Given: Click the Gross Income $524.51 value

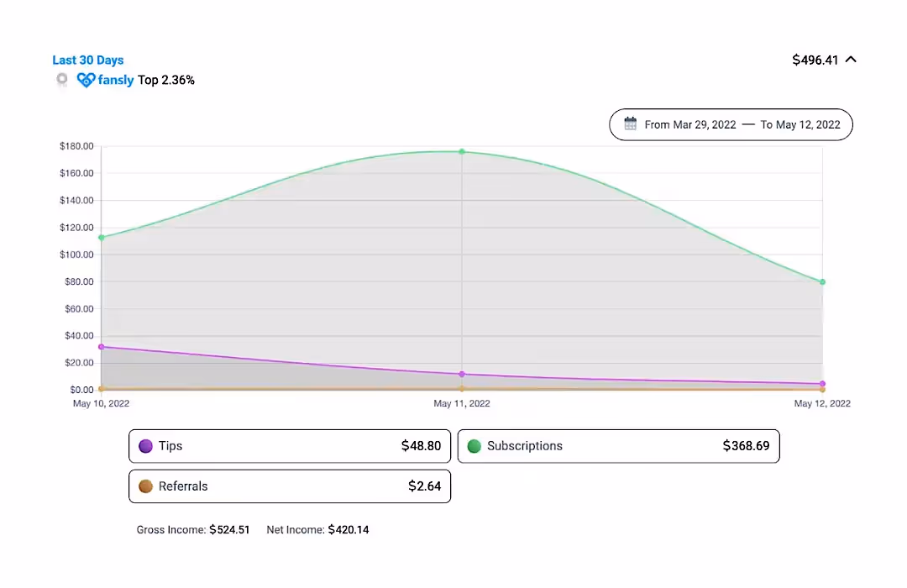Looking at the screenshot, I should click(x=229, y=529).
